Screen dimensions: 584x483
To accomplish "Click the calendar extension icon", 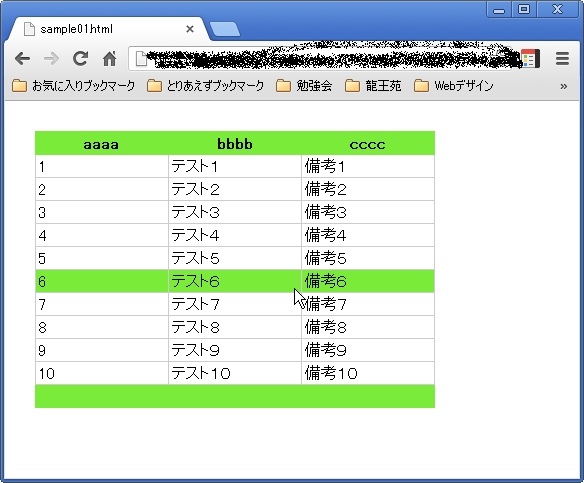I will [530, 58].
